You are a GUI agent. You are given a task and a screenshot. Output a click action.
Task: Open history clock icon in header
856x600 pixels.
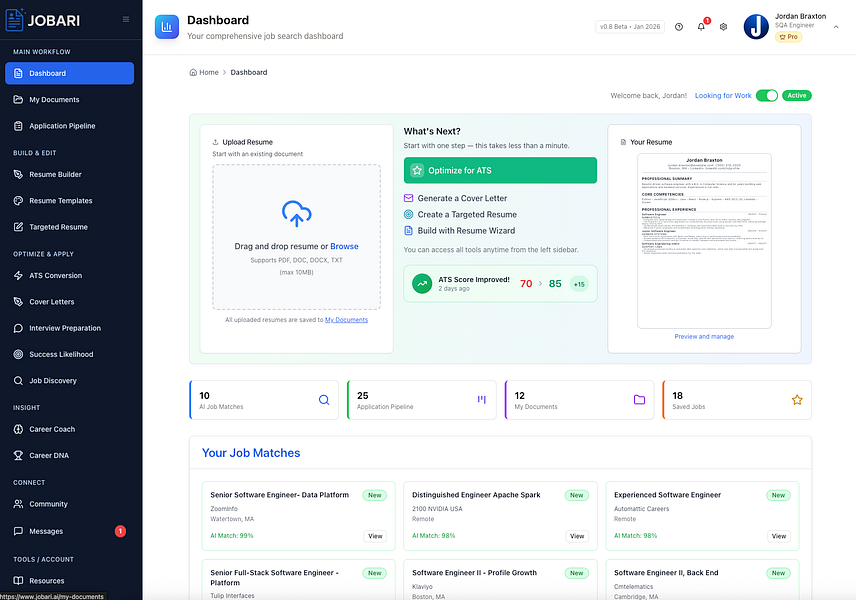point(679,27)
